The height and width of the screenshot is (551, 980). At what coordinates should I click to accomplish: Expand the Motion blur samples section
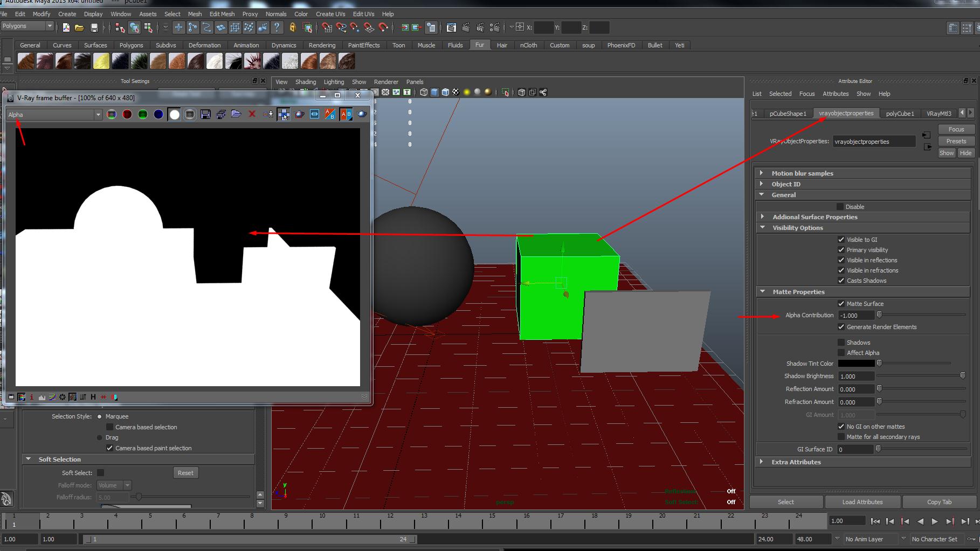pos(761,173)
